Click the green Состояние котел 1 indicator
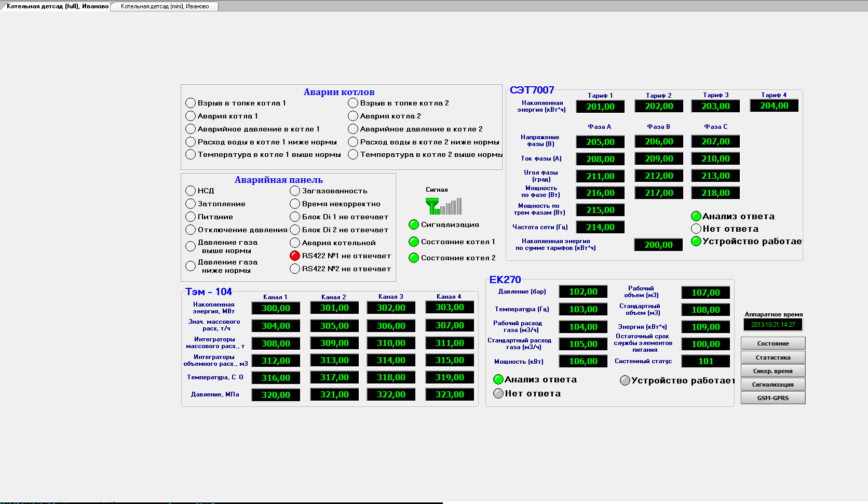Viewport: 868px width, 504px height. (x=414, y=242)
